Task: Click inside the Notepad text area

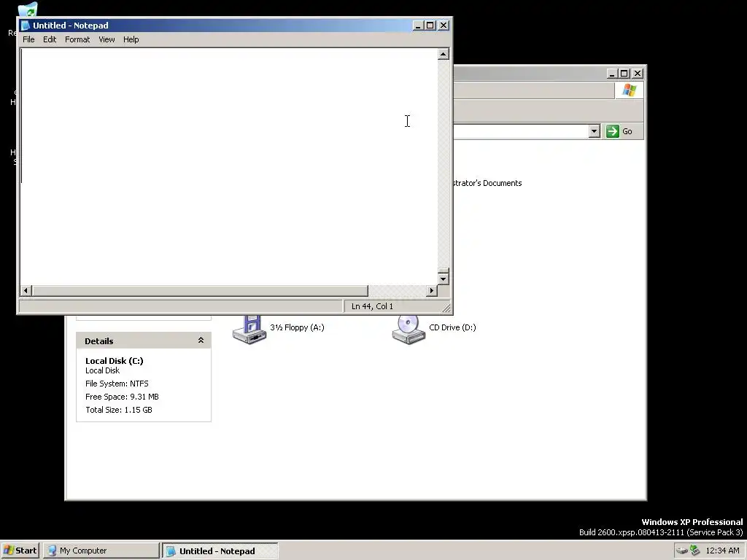Action: 228,167
